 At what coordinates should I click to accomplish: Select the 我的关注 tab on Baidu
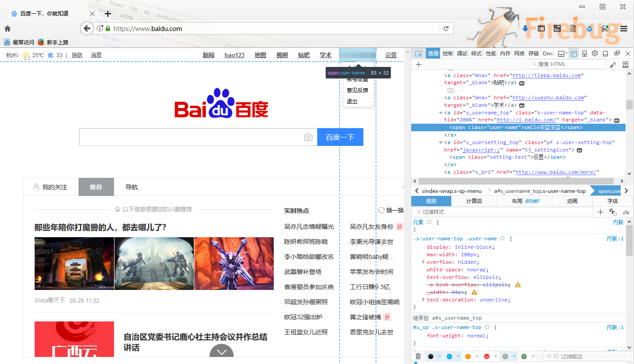51,187
